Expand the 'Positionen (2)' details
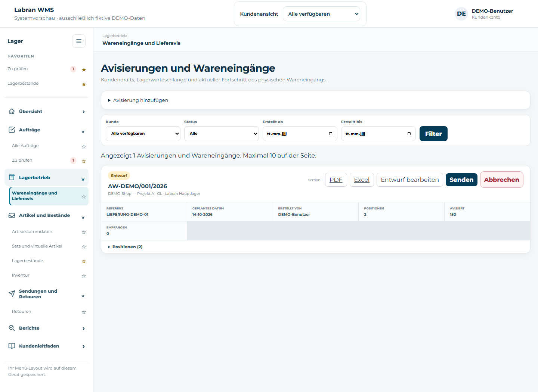 coord(125,247)
